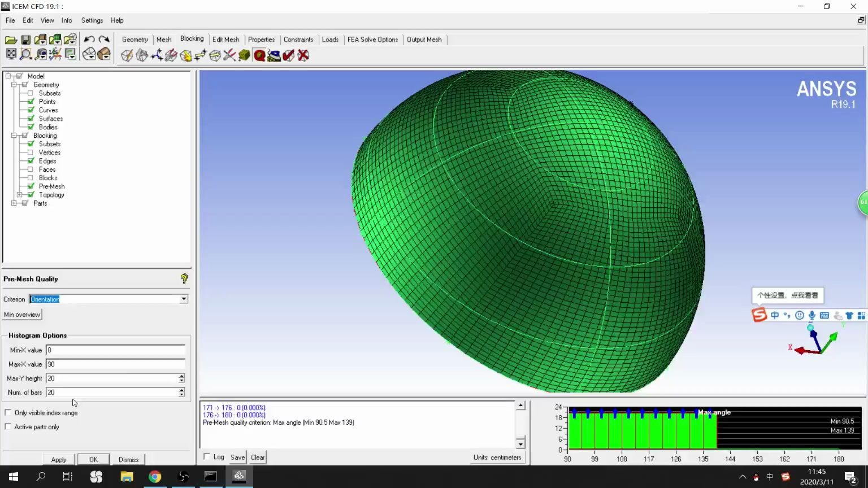This screenshot has width=868, height=488.
Task: Toggle the Edges visibility checkbox in model tree
Action: pyautogui.click(x=31, y=161)
